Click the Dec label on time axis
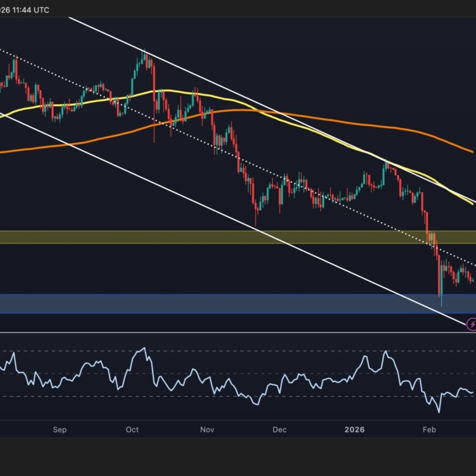 (x=279, y=430)
